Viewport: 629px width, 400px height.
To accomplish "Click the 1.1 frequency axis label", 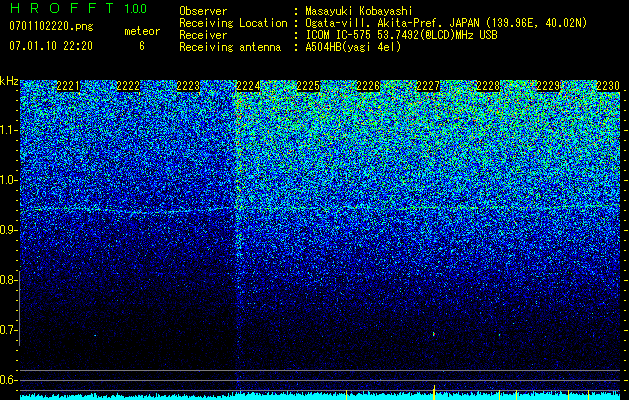I will [8, 130].
